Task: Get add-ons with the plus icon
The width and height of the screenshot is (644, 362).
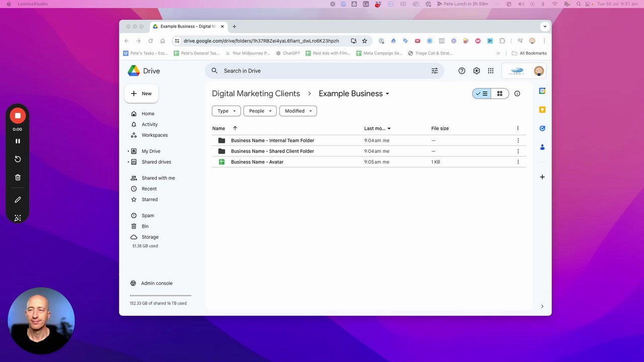Action: 542,177
